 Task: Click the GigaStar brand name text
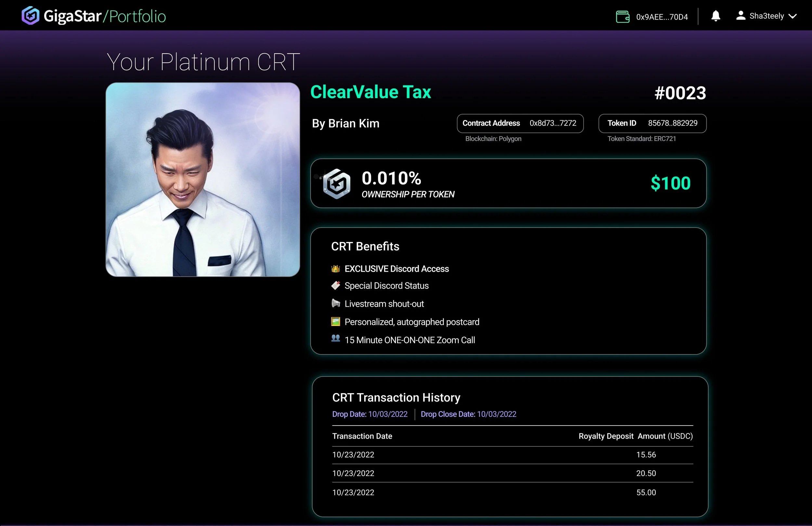pos(72,16)
